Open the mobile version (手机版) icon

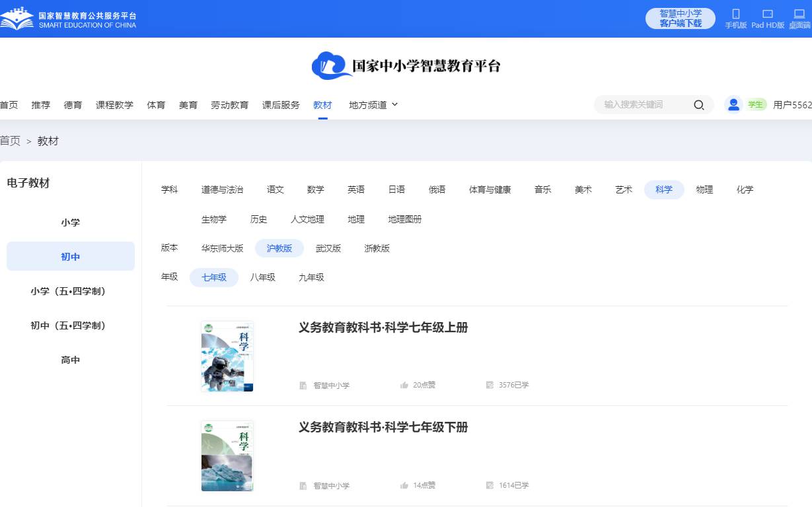coord(736,13)
